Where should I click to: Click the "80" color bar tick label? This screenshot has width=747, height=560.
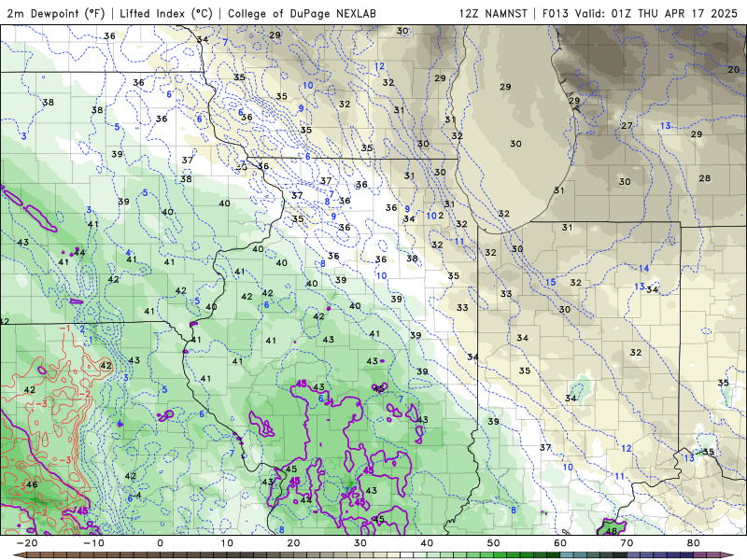pos(694,543)
